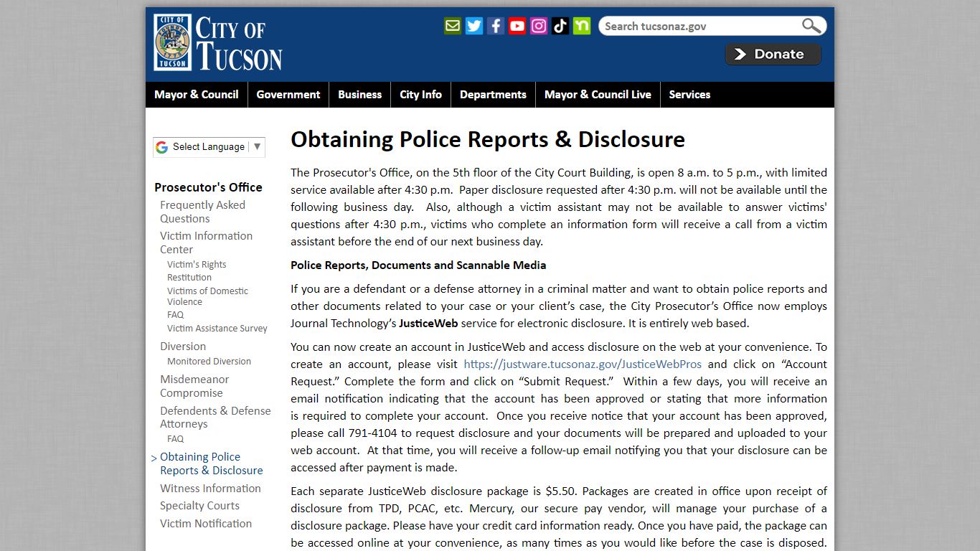This screenshot has height=551, width=980.
Task: Open FAQ under Victim Information Center
Action: 176,315
